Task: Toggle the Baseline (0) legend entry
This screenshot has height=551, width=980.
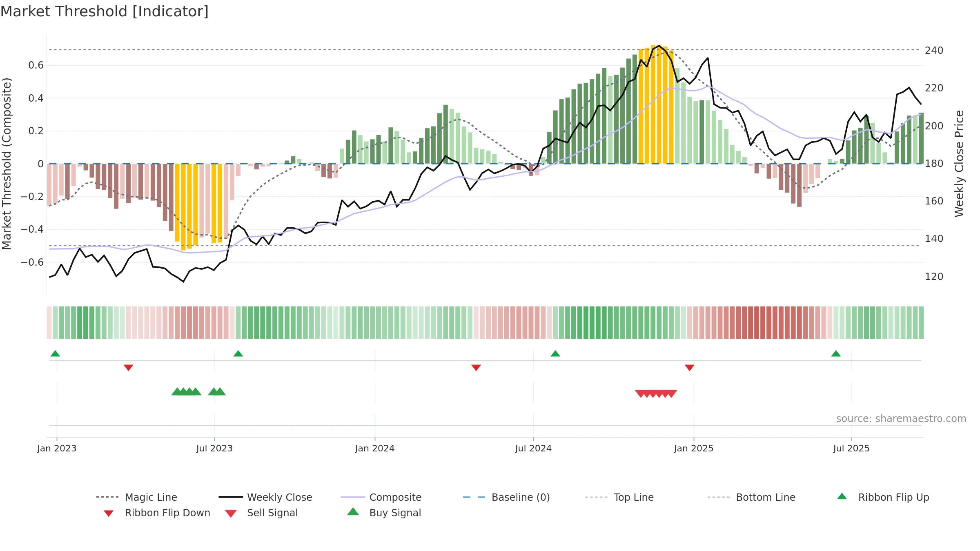Action: 506,497
